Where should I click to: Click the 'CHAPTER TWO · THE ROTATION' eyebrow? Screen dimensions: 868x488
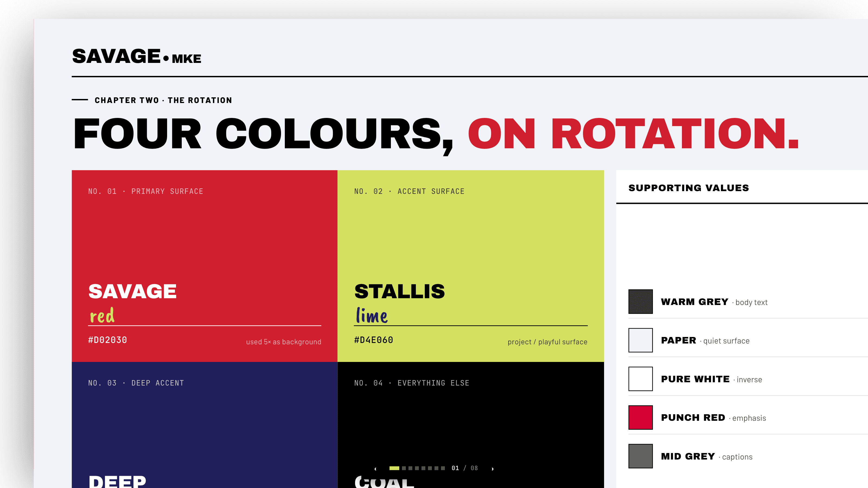pyautogui.click(x=163, y=100)
